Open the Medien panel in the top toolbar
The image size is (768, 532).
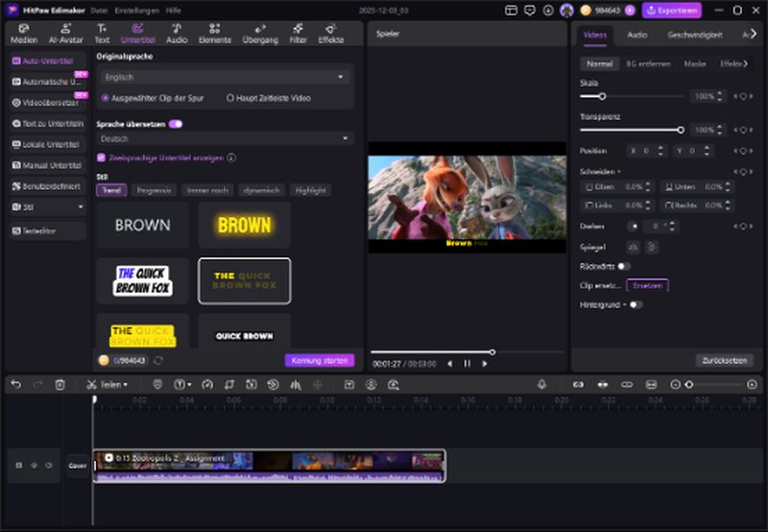(x=23, y=34)
